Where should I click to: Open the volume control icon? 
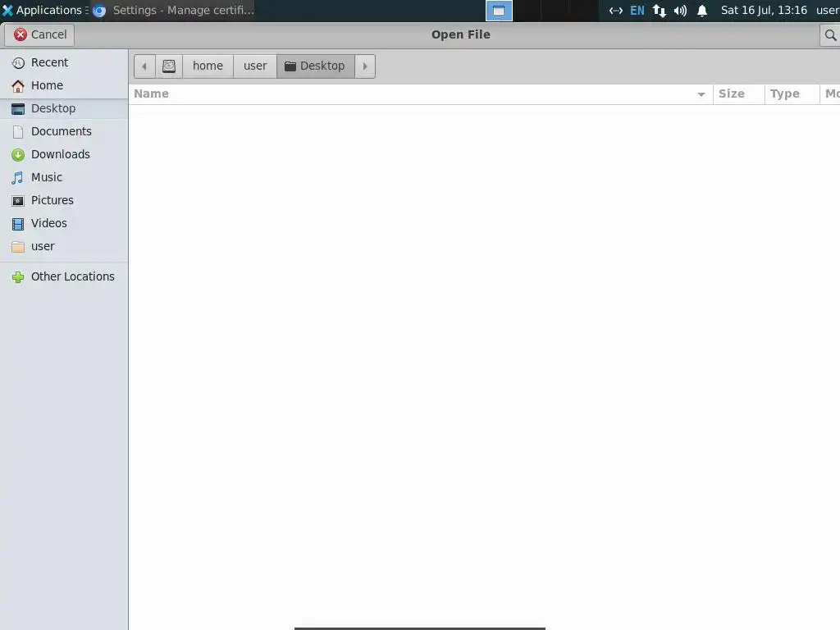pos(680,11)
